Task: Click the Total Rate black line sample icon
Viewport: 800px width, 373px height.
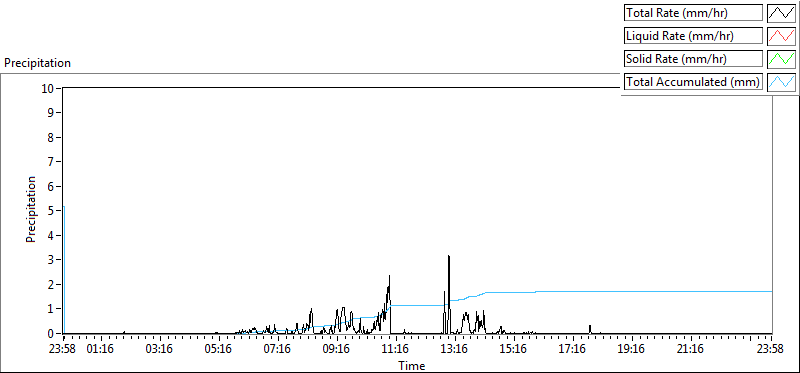Action: coord(781,13)
